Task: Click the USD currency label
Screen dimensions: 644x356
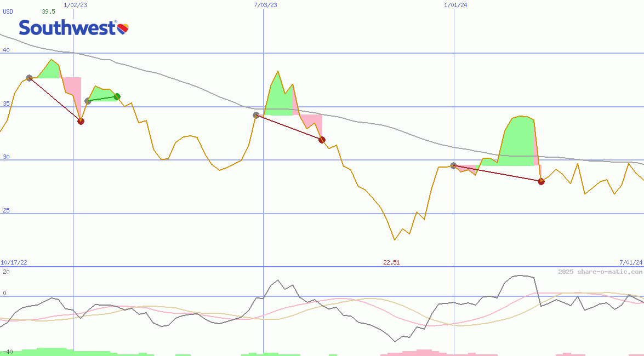Action: click(8, 12)
